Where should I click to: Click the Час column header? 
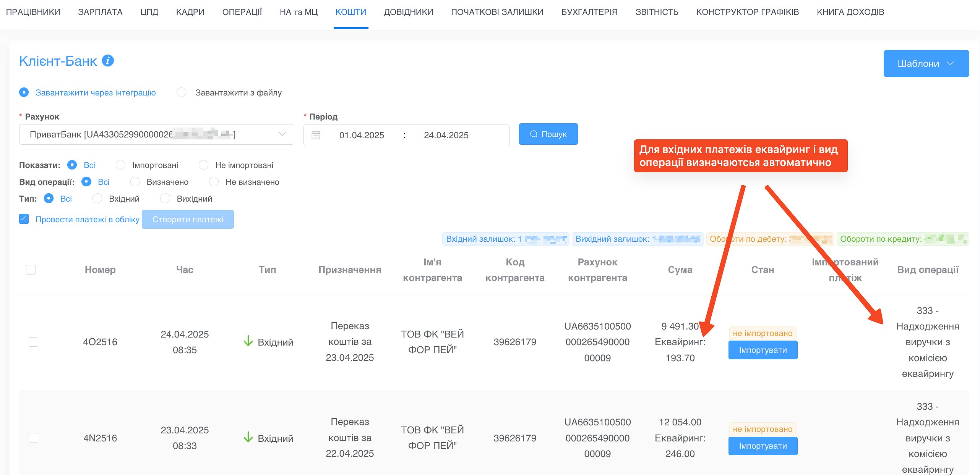[185, 270]
